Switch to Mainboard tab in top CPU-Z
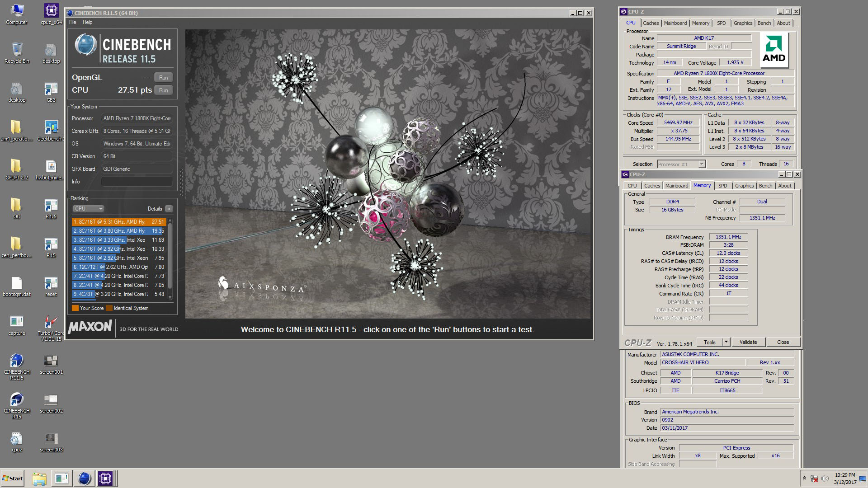Screen dimensions: 868x488 (x=675, y=23)
